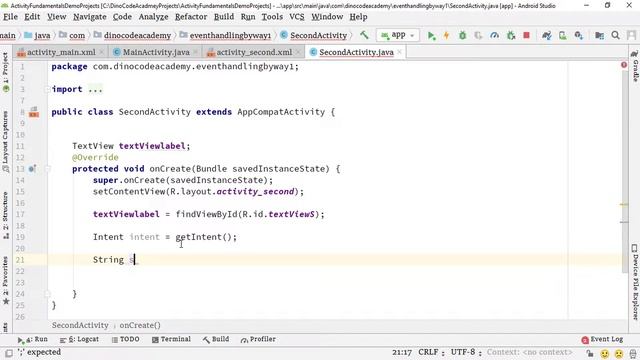The width and height of the screenshot is (640, 360).
Task: Click the Apply Changes lightning icon
Action: tap(446, 36)
